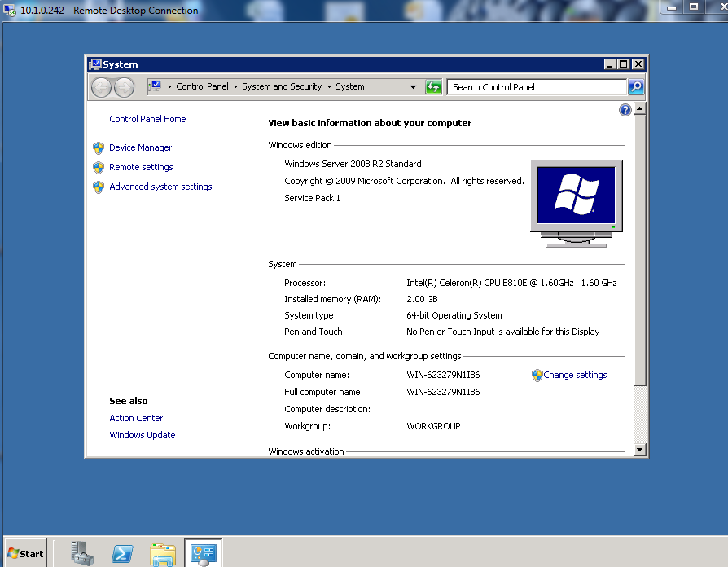
Task: Click the vertical scrollbar thumb
Action: [640, 251]
